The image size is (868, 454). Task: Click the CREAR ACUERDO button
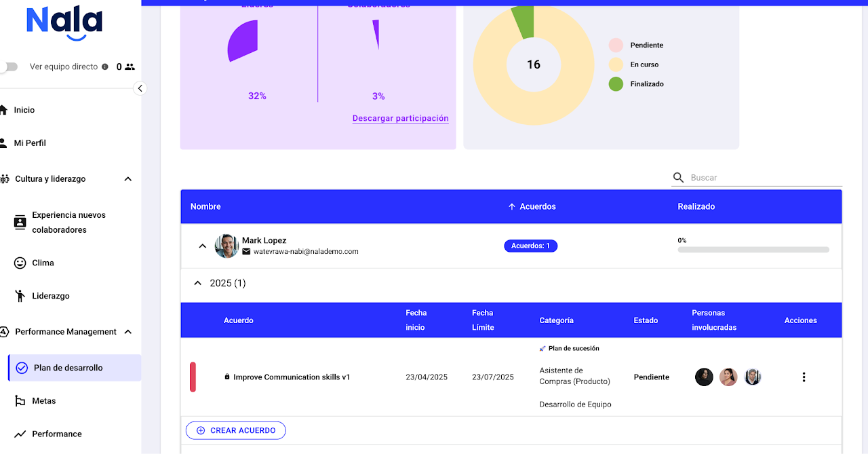pyautogui.click(x=235, y=430)
